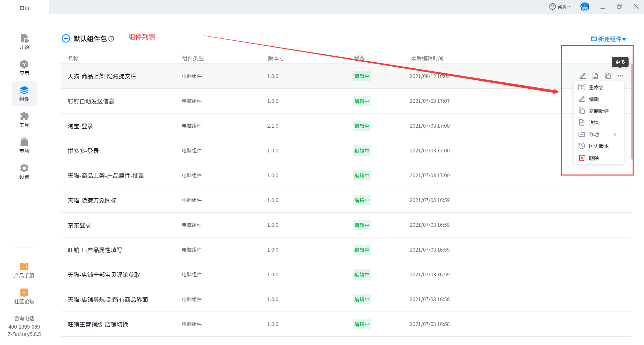The height and width of the screenshot is (345, 644).
Task: Open the 开始 section in sidebar
Action: point(24,42)
